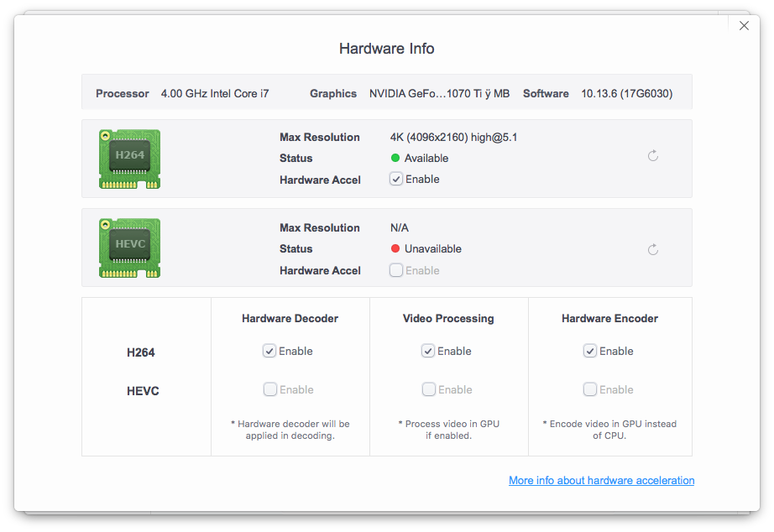Toggle H264 Hardware Accel Enable checkbox
The height and width of the screenshot is (532, 774).
click(396, 179)
